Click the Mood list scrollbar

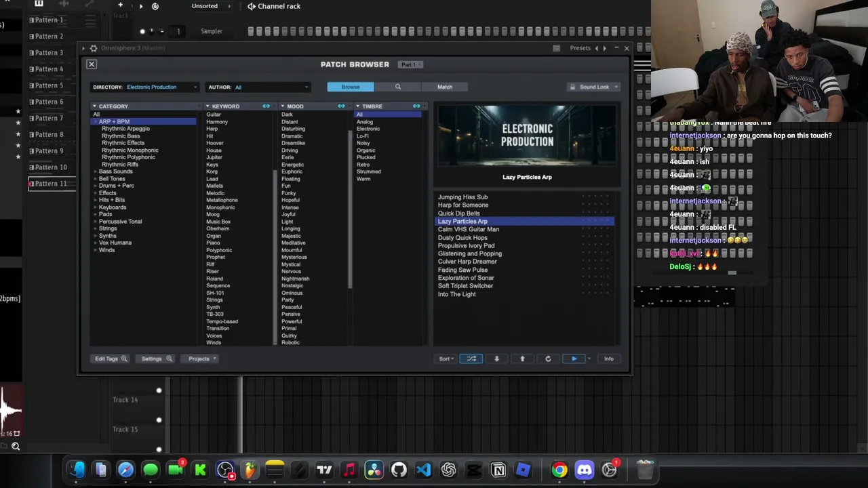pyautogui.click(x=351, y=208)
